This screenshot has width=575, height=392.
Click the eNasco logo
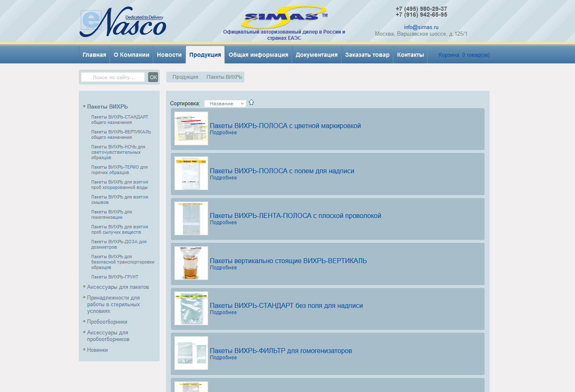click(123, 22)
